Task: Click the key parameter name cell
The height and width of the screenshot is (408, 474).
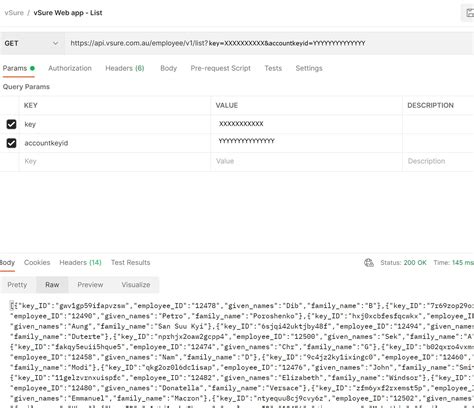Action: [115, 124]
